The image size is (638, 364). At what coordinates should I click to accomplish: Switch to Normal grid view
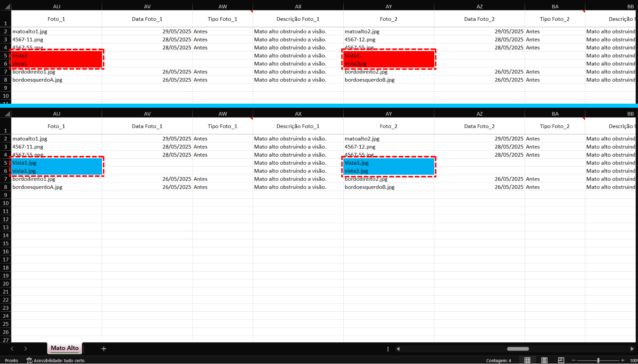coord(527,360)
